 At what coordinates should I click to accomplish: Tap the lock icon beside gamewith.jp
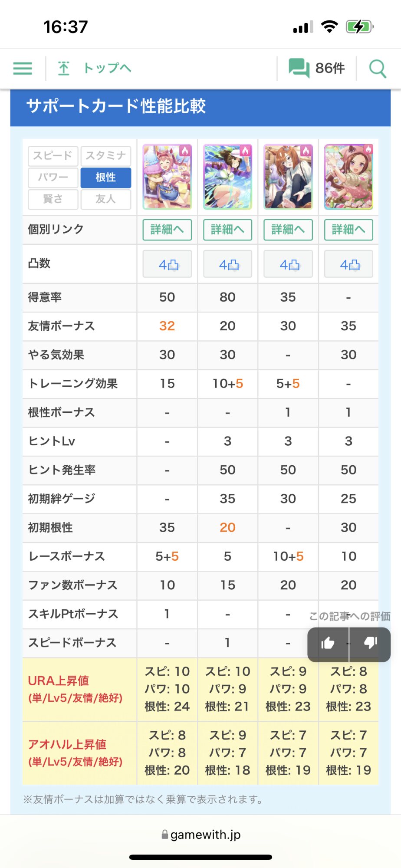(x=165, y=835)
